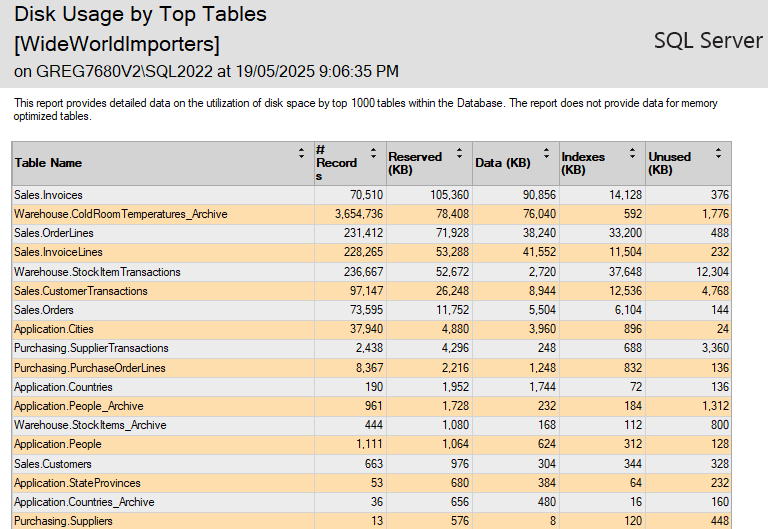Click the server and timestamp line
768x529 pixels.
click(x=206, y=72)
